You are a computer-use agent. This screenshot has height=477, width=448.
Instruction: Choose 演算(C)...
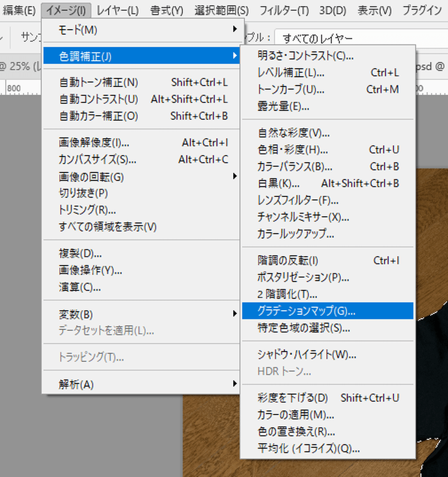[141, 287]
